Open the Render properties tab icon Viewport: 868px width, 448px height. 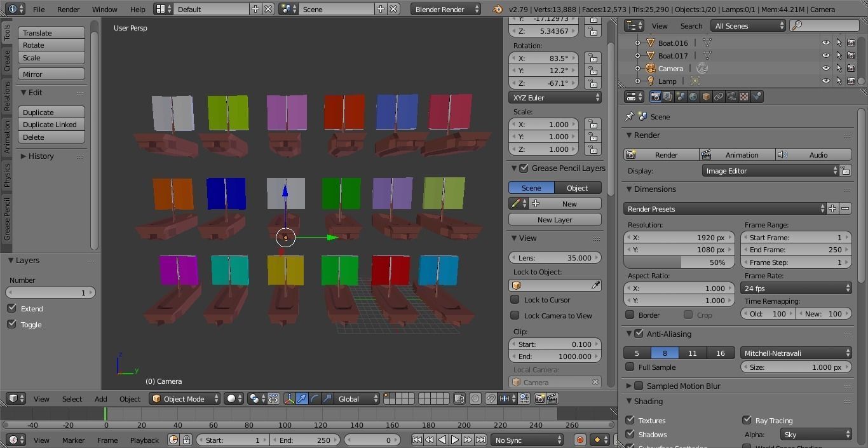click(656, 97)
